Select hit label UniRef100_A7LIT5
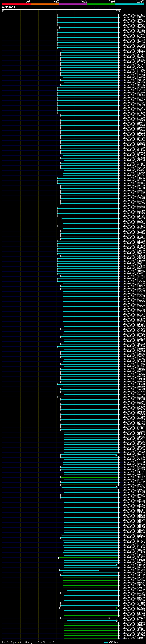The height and width of the screenshot is (644, 146). [133, 60]
